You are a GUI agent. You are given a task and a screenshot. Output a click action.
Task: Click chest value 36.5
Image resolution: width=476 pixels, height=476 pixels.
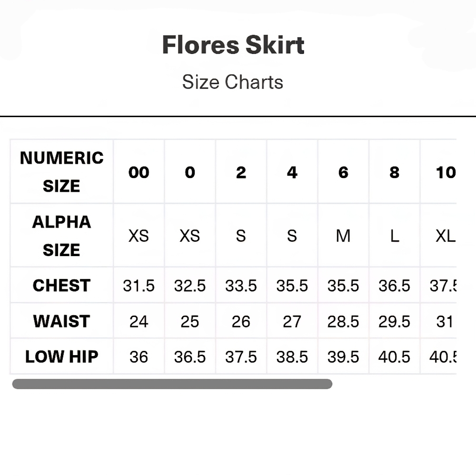(394, 285)
